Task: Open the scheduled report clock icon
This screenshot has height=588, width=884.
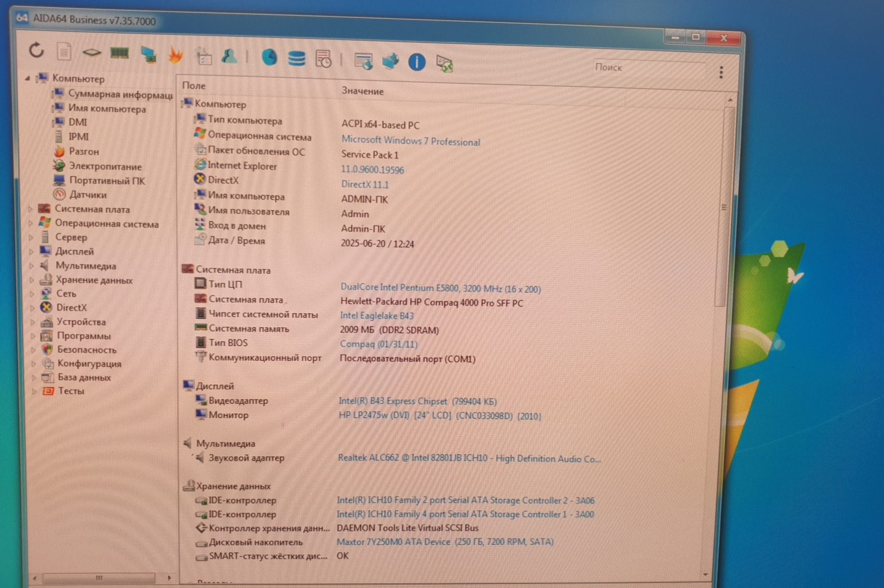Action: coord(323,59)
